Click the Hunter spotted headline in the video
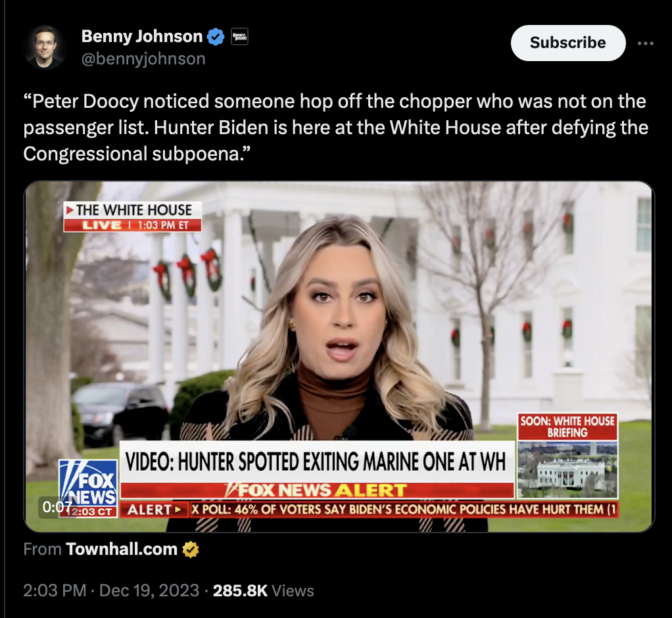Screen dimensions: 672x618 tap(316, 462)
